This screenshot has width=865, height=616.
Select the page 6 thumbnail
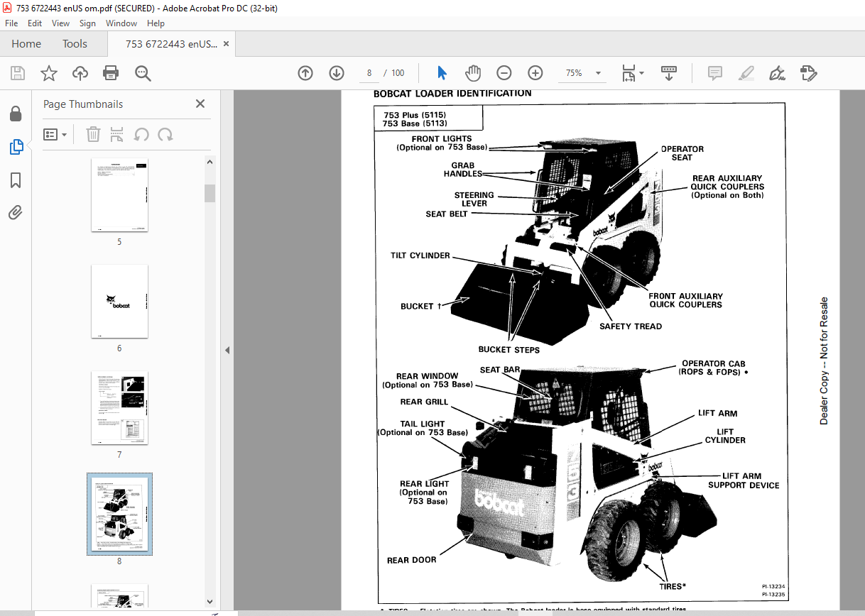pos(119,302)
